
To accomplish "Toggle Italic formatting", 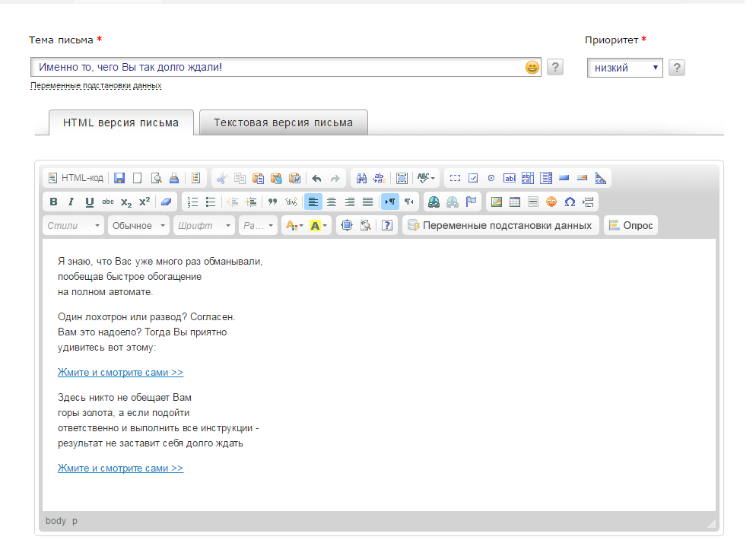I will tap(71, 202).
